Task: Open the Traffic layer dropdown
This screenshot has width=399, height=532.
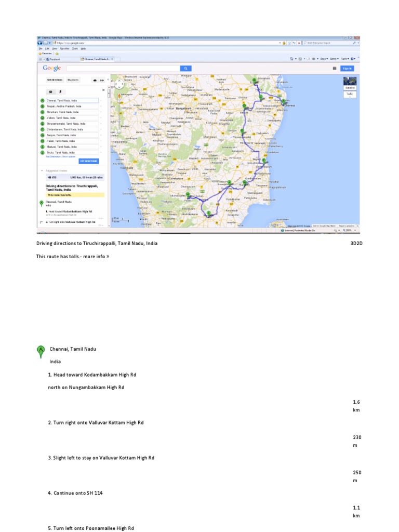Action: (x=350, y=95)
